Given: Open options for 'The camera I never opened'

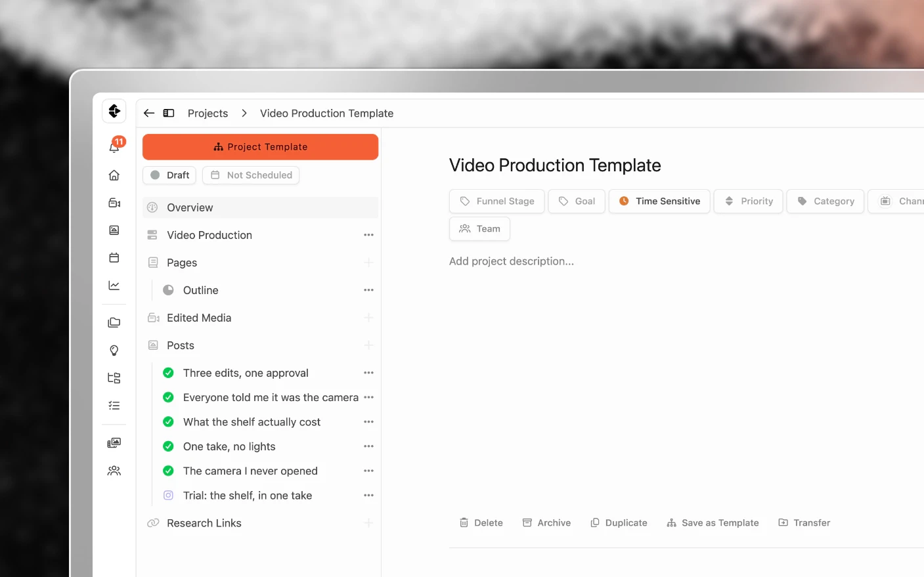Looking at the screenshot, I should click(x=368, y=471).
